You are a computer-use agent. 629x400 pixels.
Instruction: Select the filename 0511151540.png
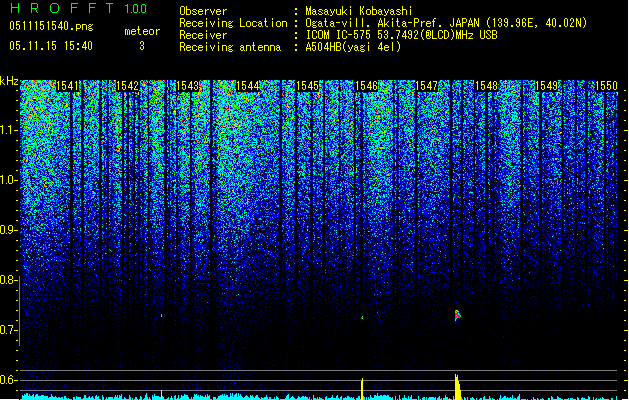click(x=51, y=26)
